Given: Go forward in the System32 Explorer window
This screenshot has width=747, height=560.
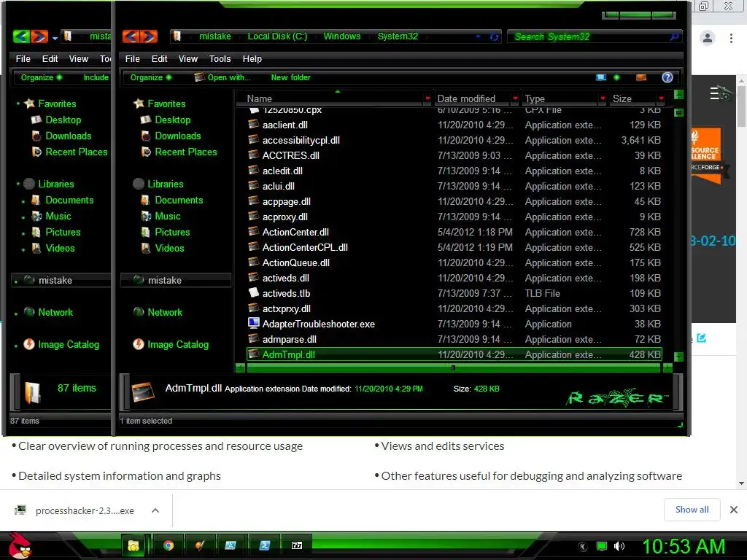Looking at the screenshot, I should coord(149,36).
